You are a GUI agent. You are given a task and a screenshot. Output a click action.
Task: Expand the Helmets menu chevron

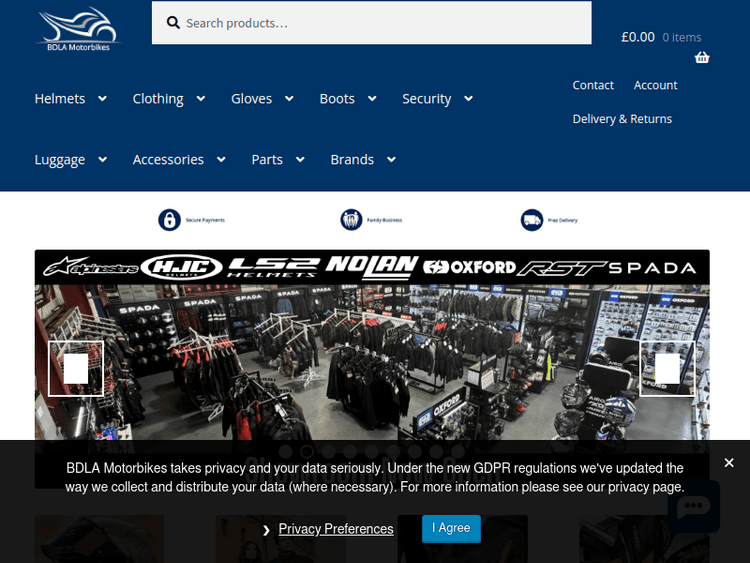[x=102, y=99]
